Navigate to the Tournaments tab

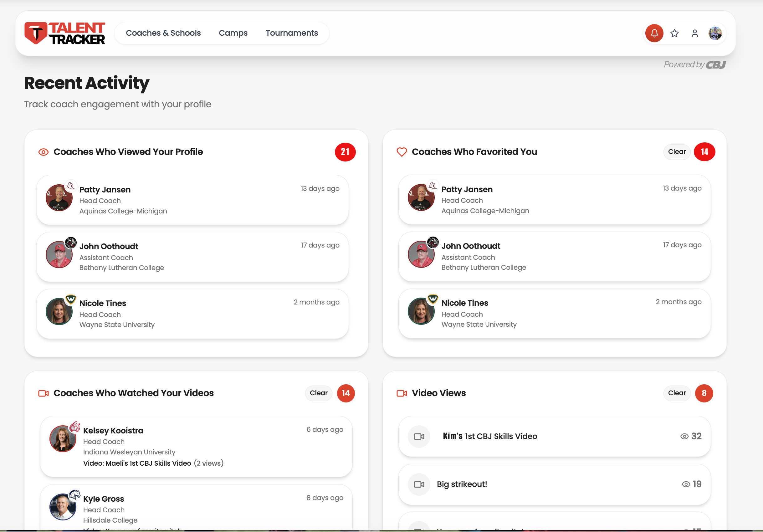[x=291, y=33]
